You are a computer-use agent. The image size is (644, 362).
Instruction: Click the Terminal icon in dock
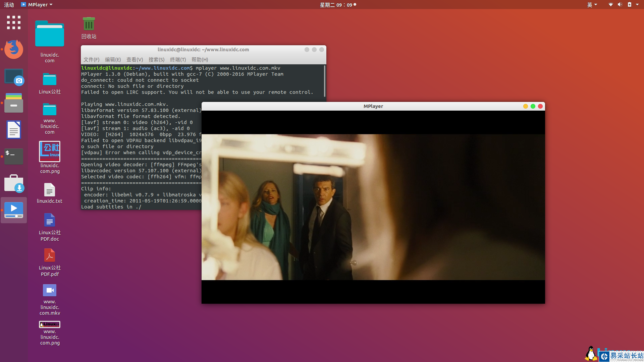point(14,156)
